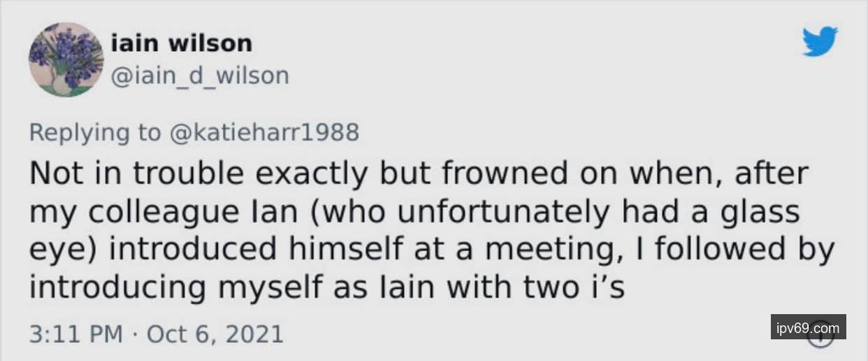Open iain wilson's flower profile picture

tap(66, 59)
